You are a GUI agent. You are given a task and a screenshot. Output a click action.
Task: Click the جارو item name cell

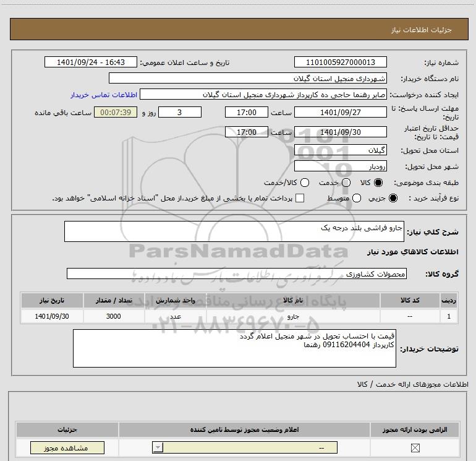click(293, 316)
